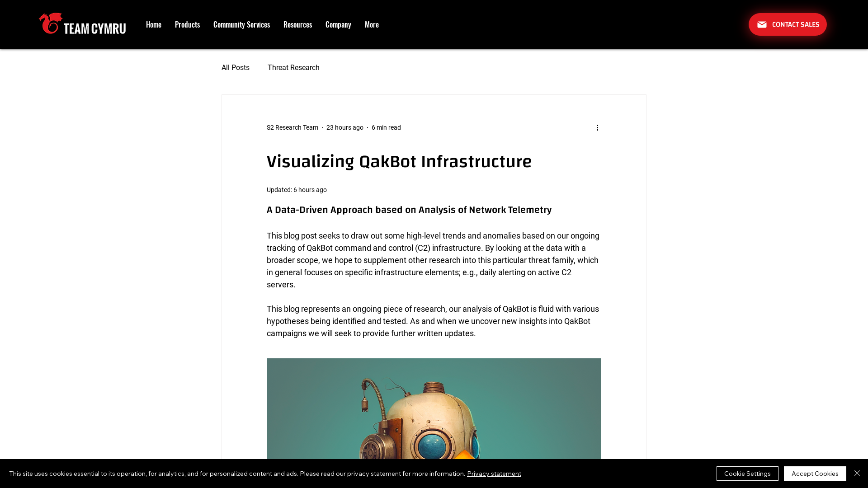The image size is (868, 488).
Task: Click the '23 hours ago' post timestamp
Action: pos(345,127)
